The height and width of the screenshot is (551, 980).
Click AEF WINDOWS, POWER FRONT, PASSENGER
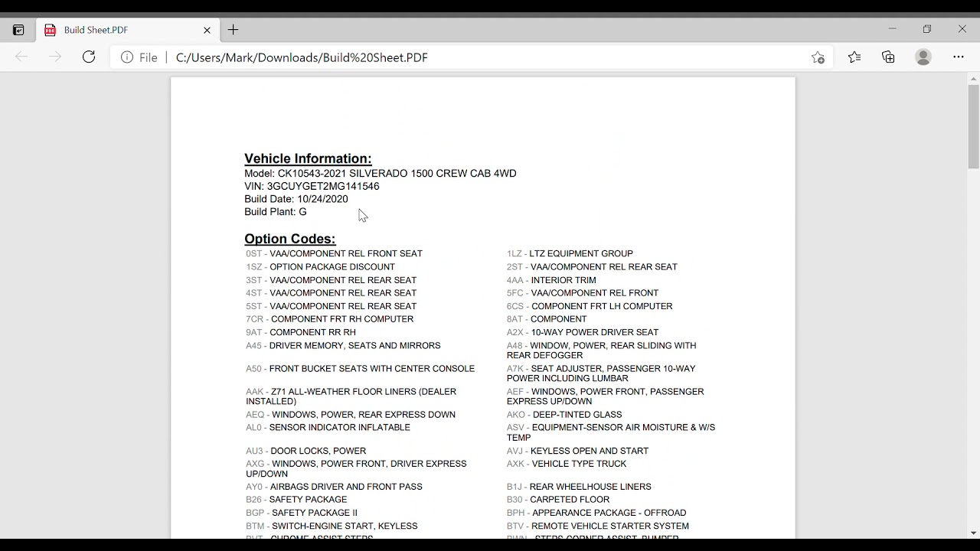[606, 396]
